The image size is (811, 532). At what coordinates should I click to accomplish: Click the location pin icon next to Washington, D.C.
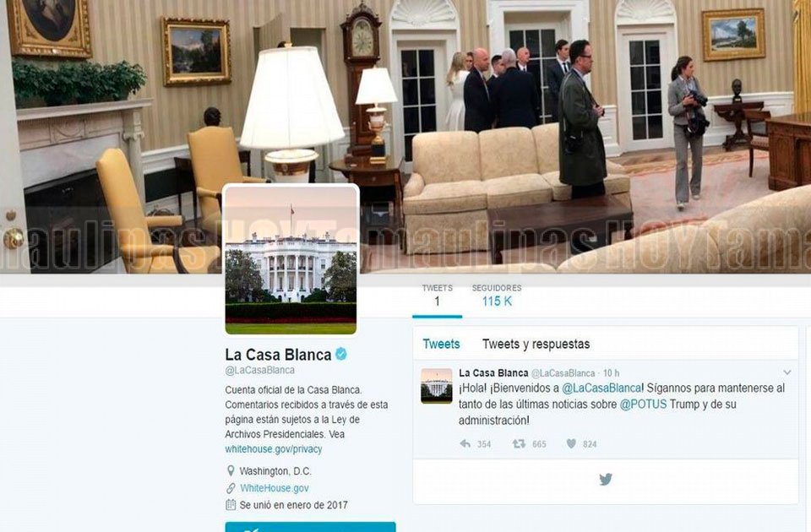pos(231,471)
